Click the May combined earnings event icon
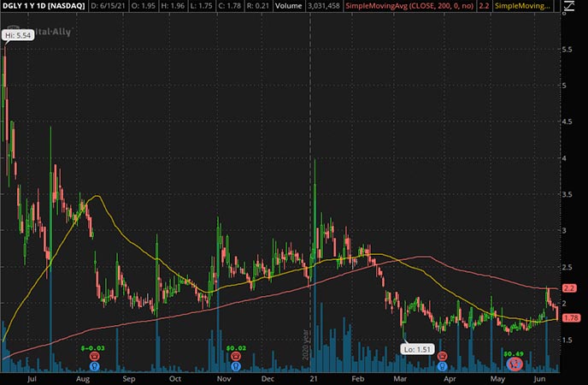 [514, 364]
